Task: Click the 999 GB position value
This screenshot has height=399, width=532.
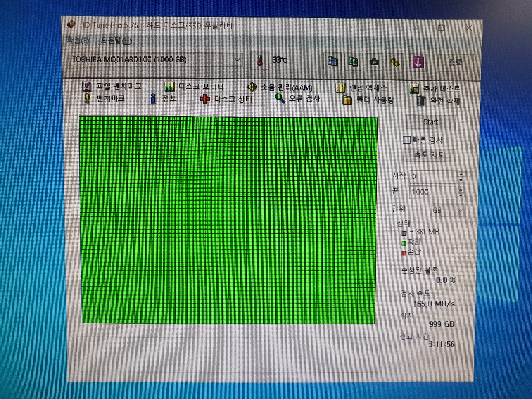Action: tap(442, 324)
